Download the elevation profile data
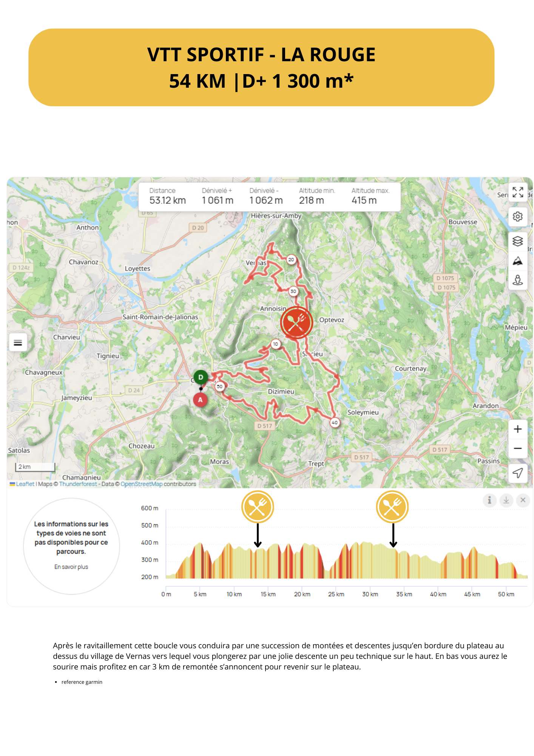The image size is (534, 756). [506, 500]
